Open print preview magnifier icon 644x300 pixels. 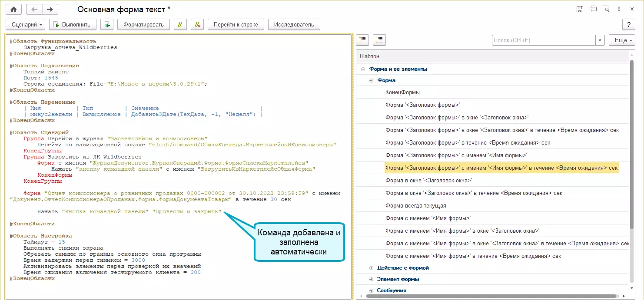coord(606,9)
